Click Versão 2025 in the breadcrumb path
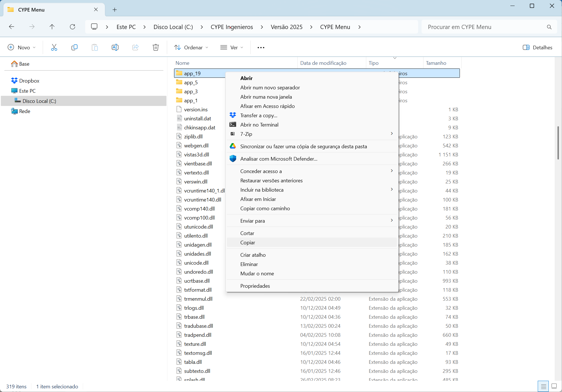The height and width of the screenshot is (392, 562). [x=286, y=27]
